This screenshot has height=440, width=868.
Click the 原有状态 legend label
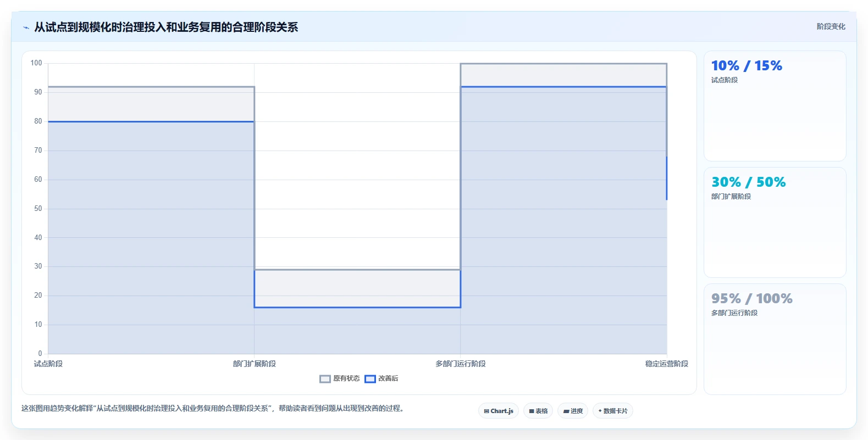pyautogui.click(x=346, y=378)
